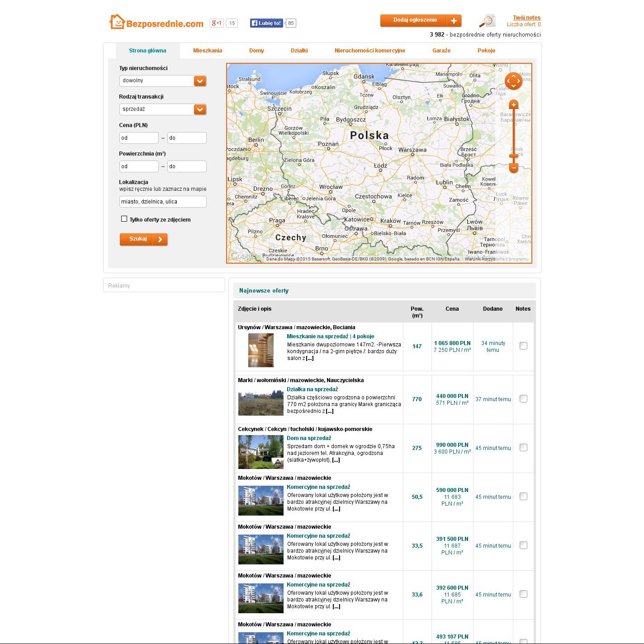Tick notes checkbox for Cekcynek house listing
Viewport: 644px width, 644px height.
523,448
